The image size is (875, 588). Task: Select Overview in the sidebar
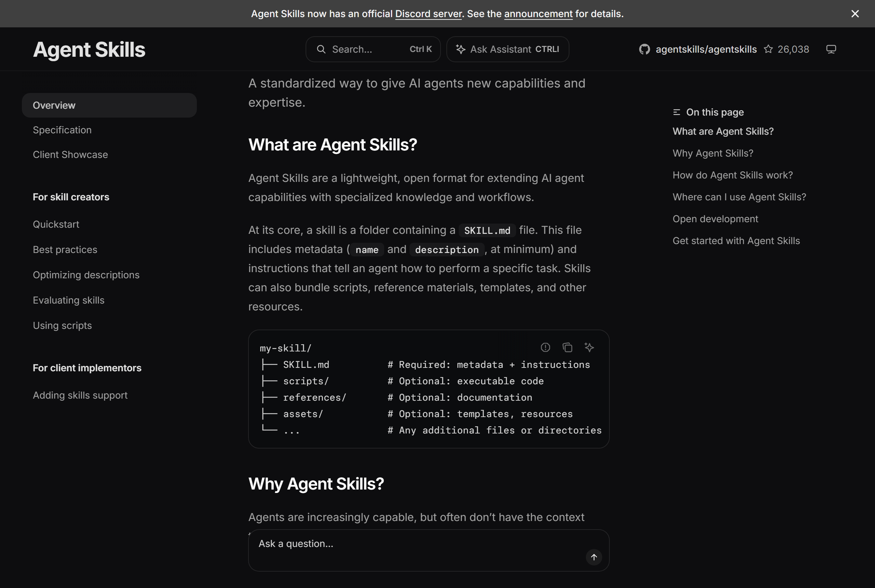(109, 105)
